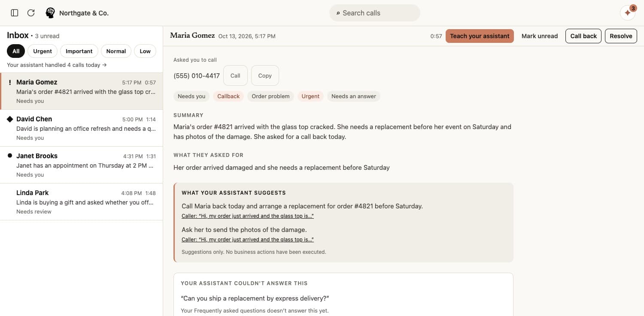Click the diamond icon beside David Chen
The width and height of the screenshot is (644, 316).
tap(10, 119)
